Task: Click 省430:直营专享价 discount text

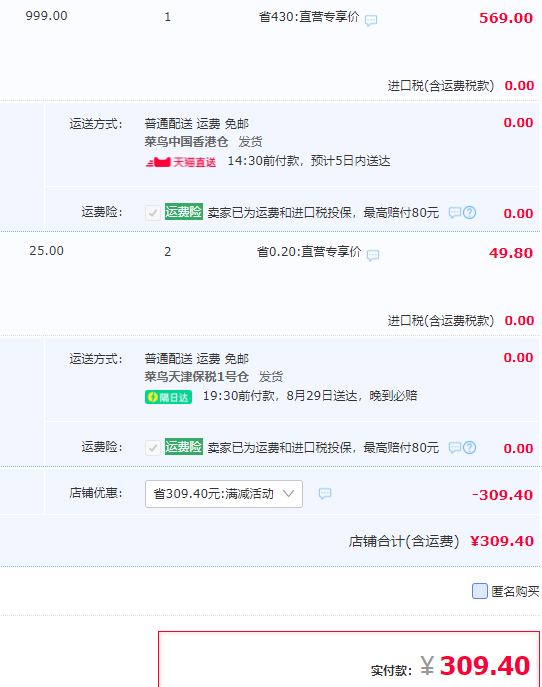Action: coord(309,17)
